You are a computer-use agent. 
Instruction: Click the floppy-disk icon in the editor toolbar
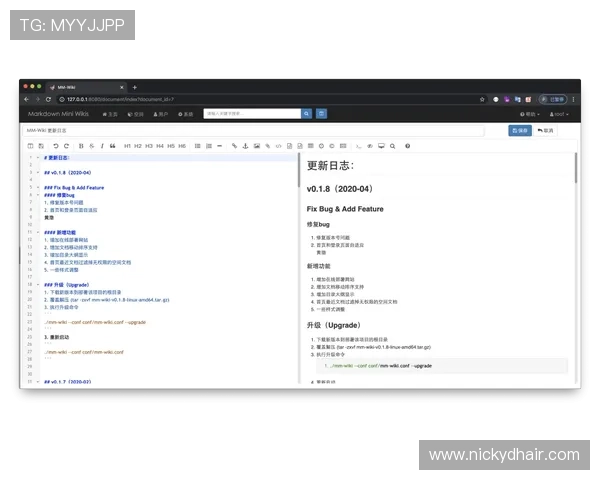pos(41,146)
